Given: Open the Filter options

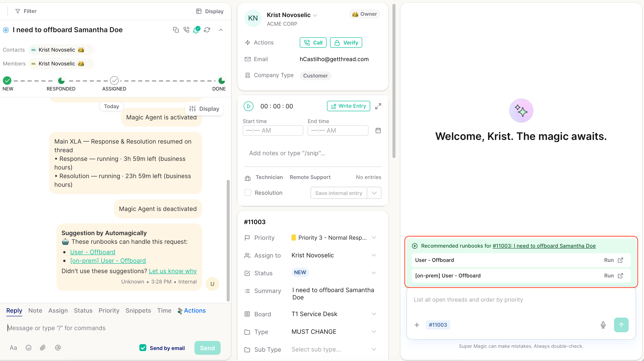Looking at the screenshot, I should [26, 11].
